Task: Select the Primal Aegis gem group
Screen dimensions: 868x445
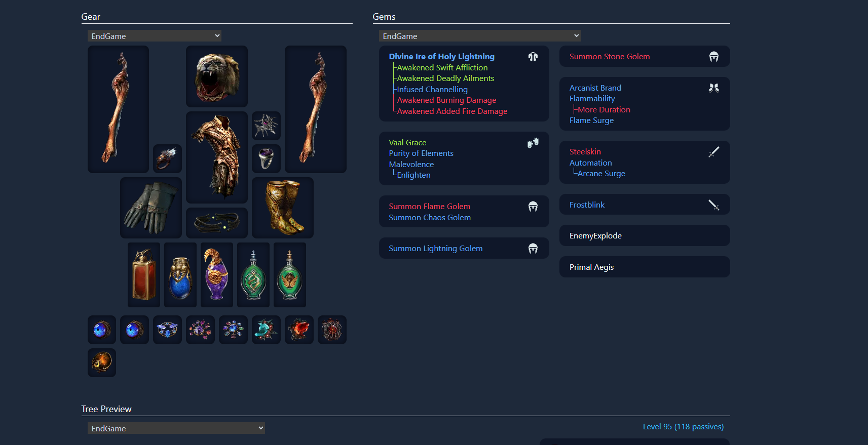Action: pyautogui.click(x=645, y=267)
